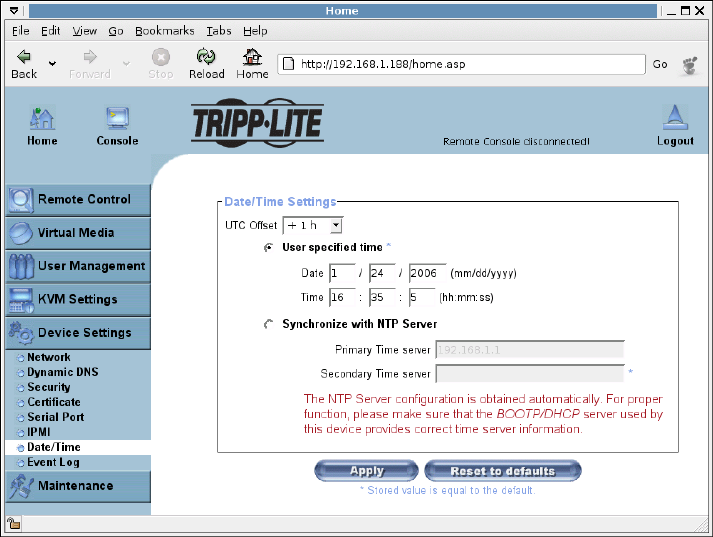Click bullet icon next to Serial Port
Screen dimensions: 713x537
point(20,418)
